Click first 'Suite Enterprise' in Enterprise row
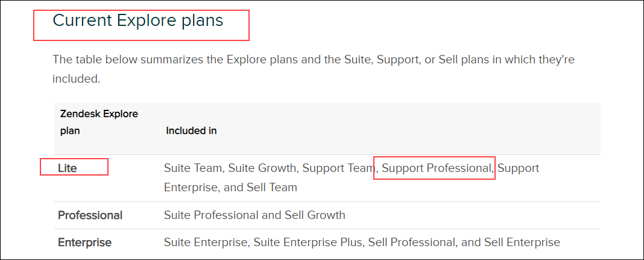The height and width of the screenshot is (260, 644). [x=205, y=243]
